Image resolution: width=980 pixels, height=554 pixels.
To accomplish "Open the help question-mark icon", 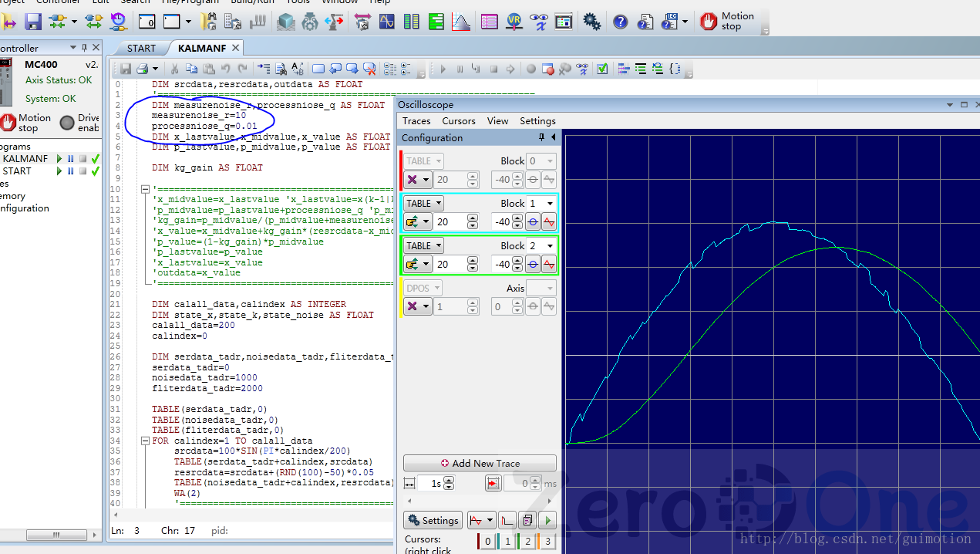I will coord(621,22).
